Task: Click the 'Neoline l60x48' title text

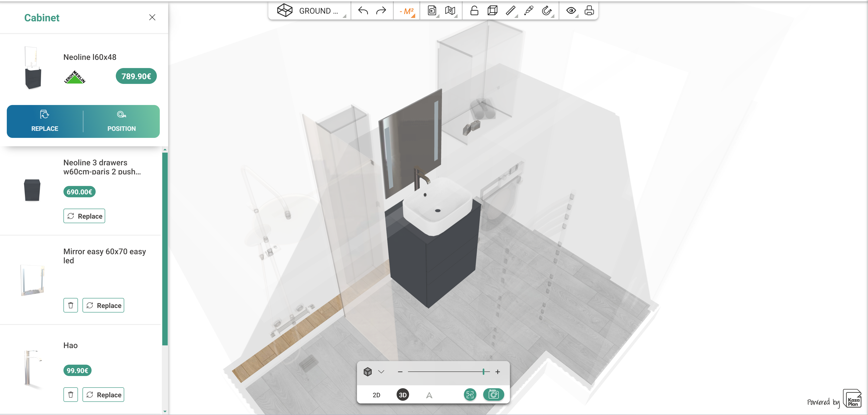Action: point(90,57)
